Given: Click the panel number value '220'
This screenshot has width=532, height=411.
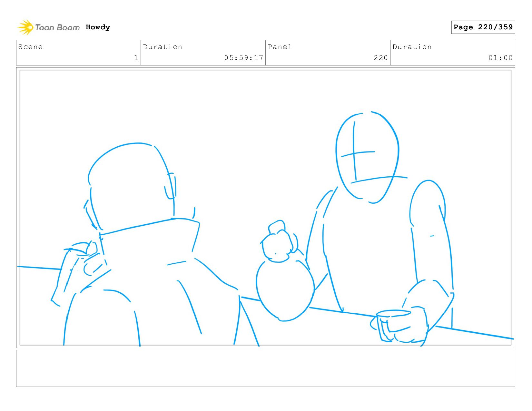Looking at the screenshot, I should click(380, 58).
